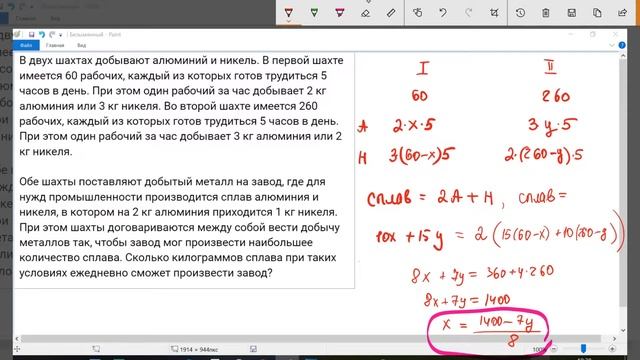The width and height of the screenshot is (640, 360).
Task: Share the screen sketch
Action: pyautogui.click(x=622, y=13)
